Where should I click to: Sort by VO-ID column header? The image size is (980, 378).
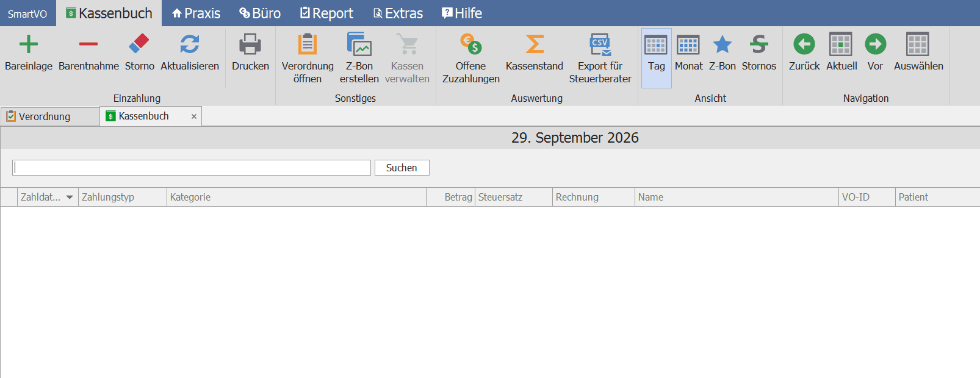tap(867, 197)
